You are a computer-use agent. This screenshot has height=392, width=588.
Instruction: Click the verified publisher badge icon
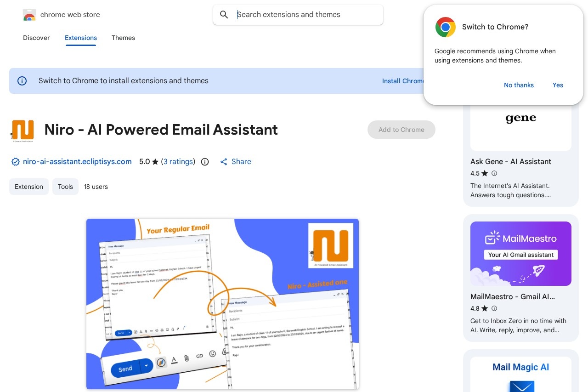tap(16, 162)
